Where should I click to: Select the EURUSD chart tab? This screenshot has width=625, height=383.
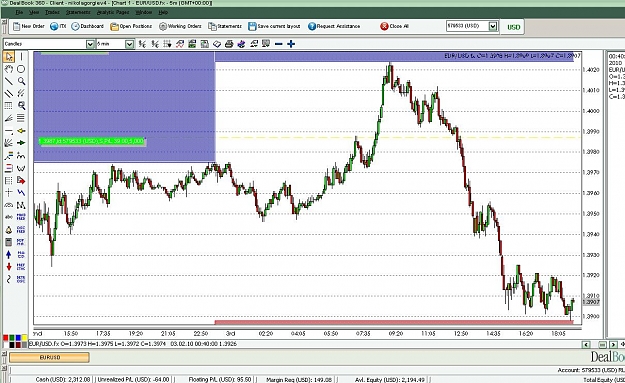point(49,357)
